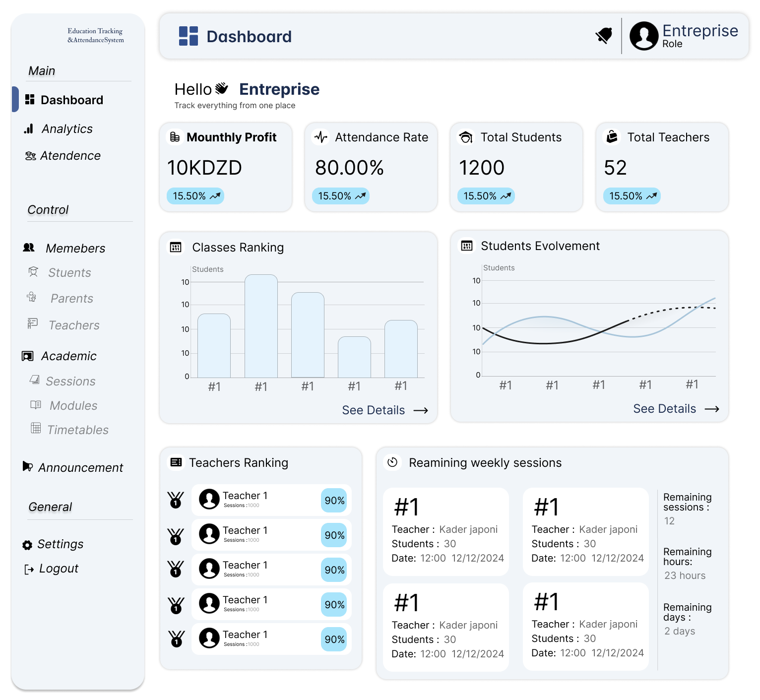Click the Logout arrow icon

point(29,570)
